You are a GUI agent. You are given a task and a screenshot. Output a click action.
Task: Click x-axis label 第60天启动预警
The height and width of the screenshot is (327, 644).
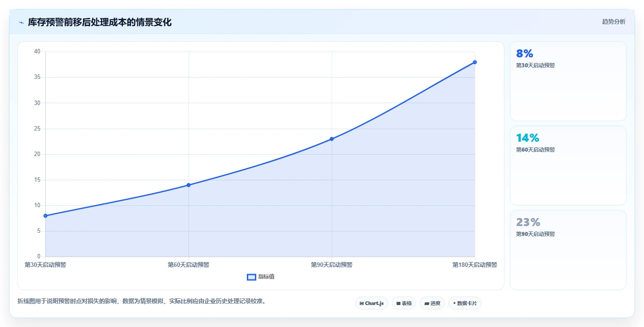point(188,265)
